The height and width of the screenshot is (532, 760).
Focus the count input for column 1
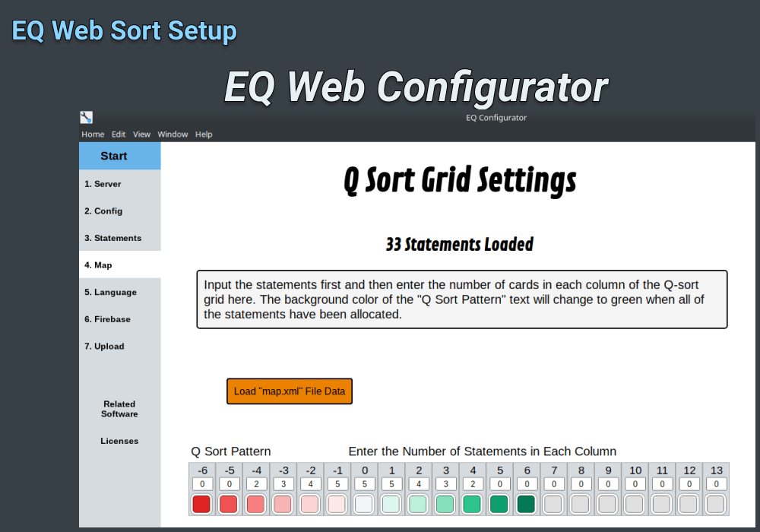391,484
